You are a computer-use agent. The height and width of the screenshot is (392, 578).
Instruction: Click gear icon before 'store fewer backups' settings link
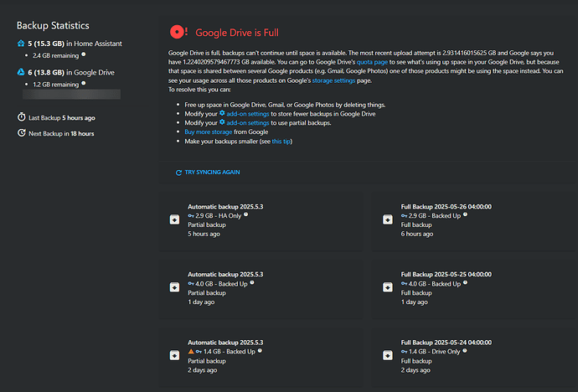click(x=222, y=113)
